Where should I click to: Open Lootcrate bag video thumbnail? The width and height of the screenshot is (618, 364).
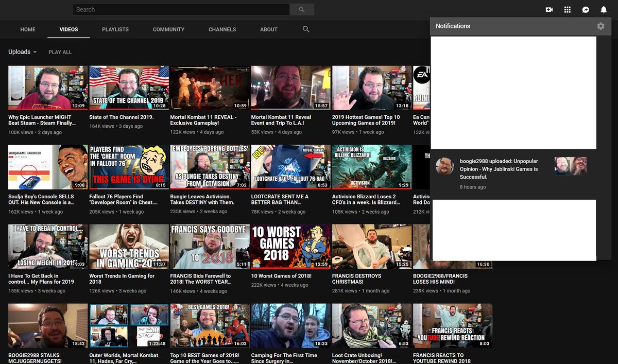pyautogui.click(x=290, y=167)
